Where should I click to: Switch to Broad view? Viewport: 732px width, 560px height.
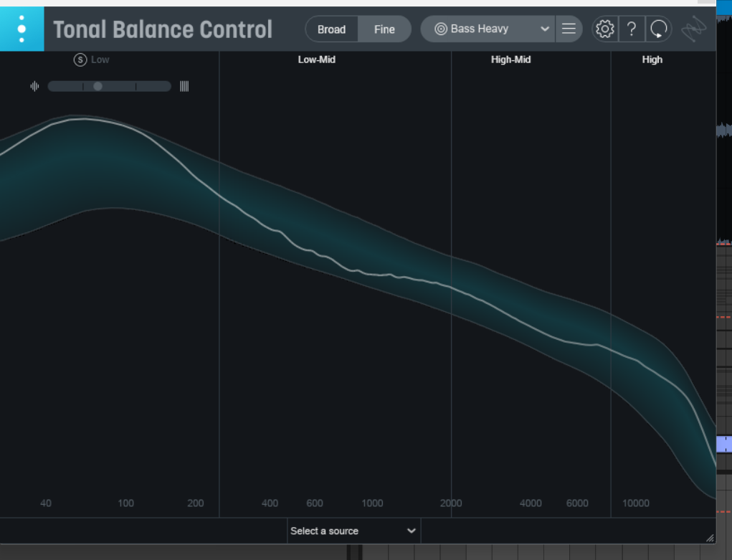click(x=332, y=29)
